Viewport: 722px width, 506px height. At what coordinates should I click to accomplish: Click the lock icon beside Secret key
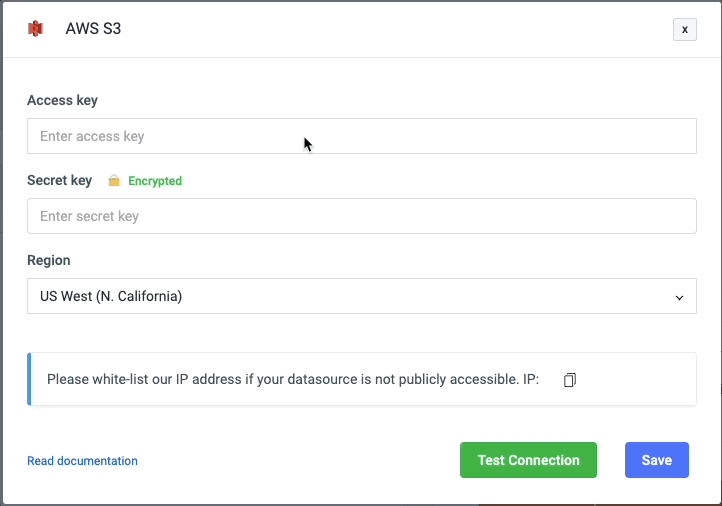click(x=114, y=181)
